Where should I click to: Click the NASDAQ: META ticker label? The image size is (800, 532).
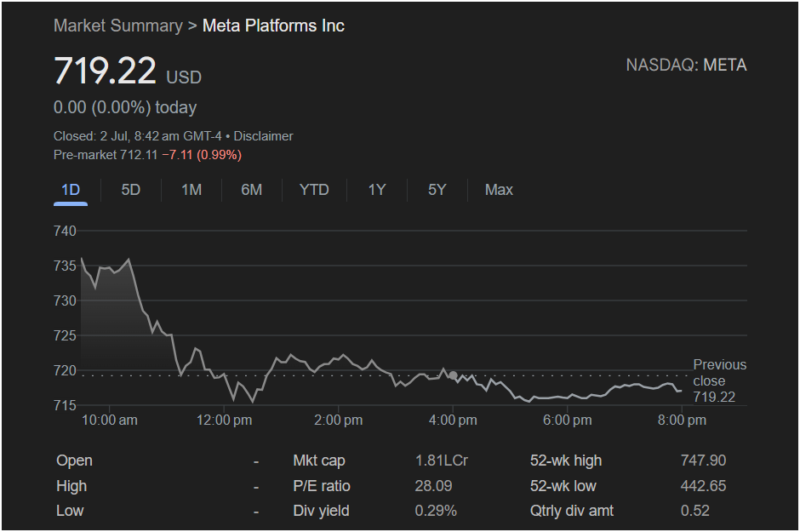tap(686, 66)
